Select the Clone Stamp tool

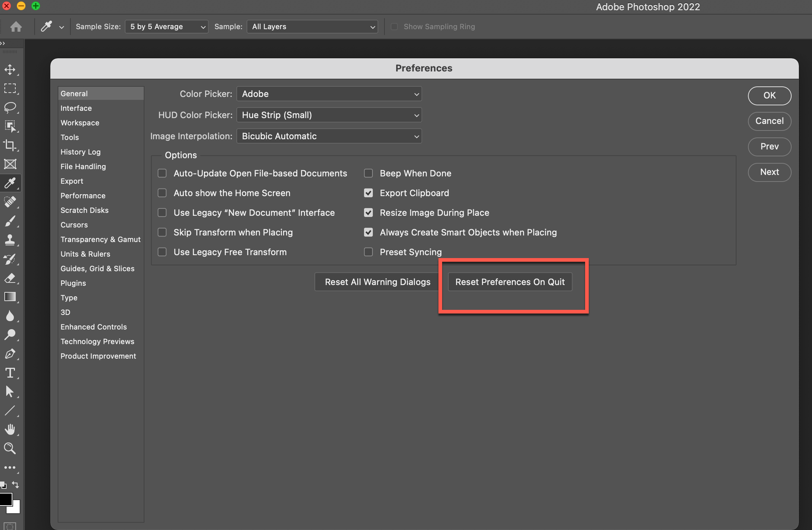[x=10, y=240]
